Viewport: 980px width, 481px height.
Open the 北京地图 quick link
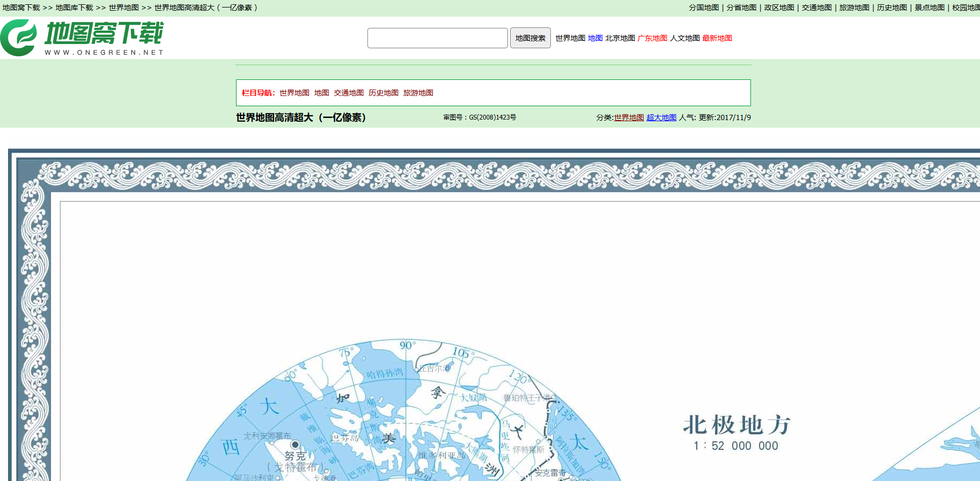pyautogui.click(x=620, y=38)
